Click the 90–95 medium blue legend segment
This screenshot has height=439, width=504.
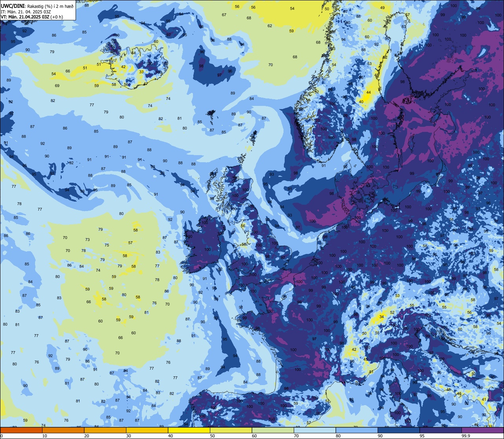[398, 430]
